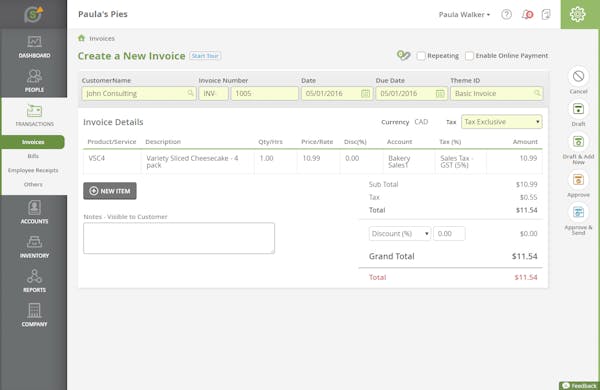Screen dimensions: 600x390
Task: Click the Disc(%) 0.00 cell in the item row
Action: click(361, 162)
